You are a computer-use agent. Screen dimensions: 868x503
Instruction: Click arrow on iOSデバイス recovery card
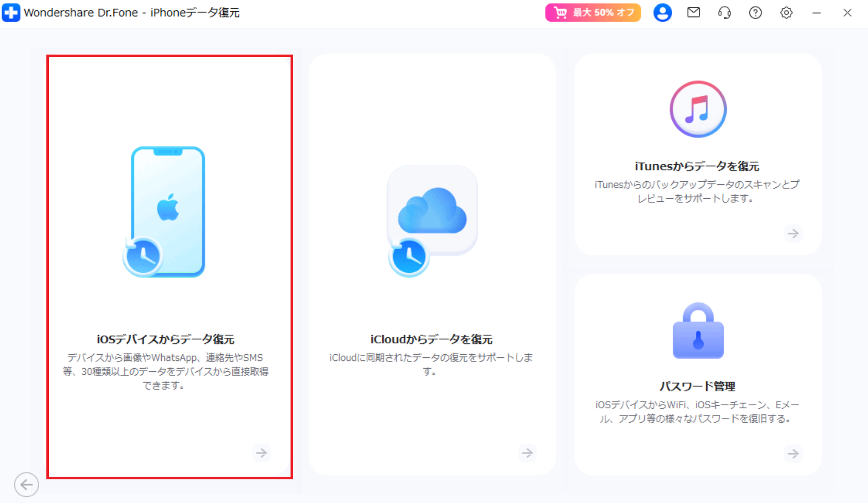pos(262,453)
